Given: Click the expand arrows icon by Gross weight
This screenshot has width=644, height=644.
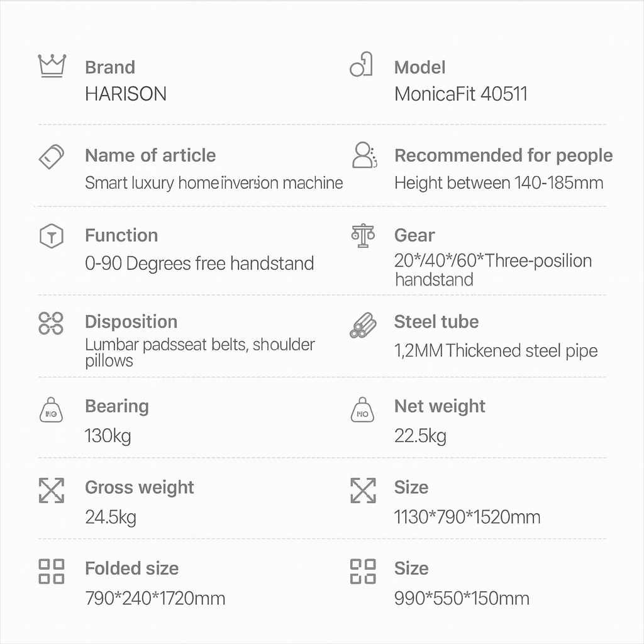Looking at the screenshot, I should tap(51, 490).
